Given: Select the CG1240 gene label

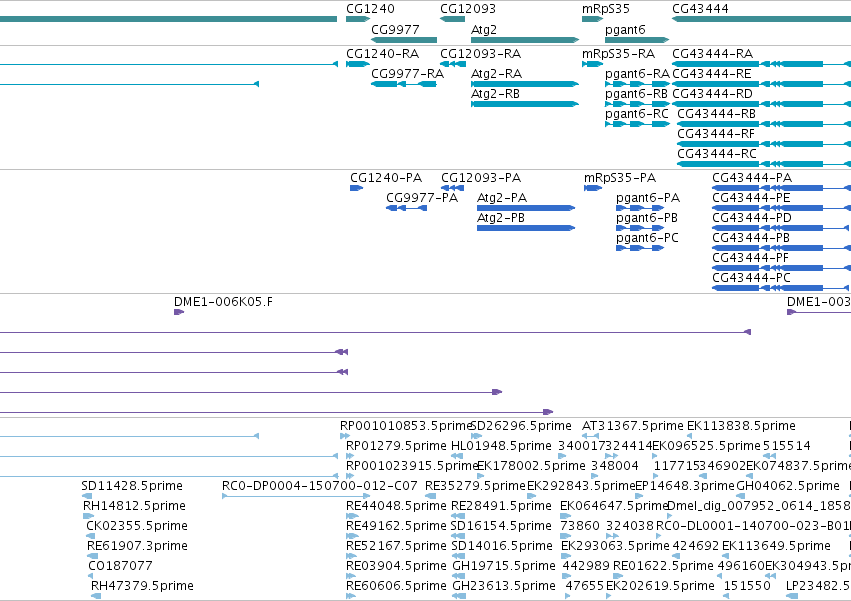Looking at the screenshot, I should (x=370, y=9).
